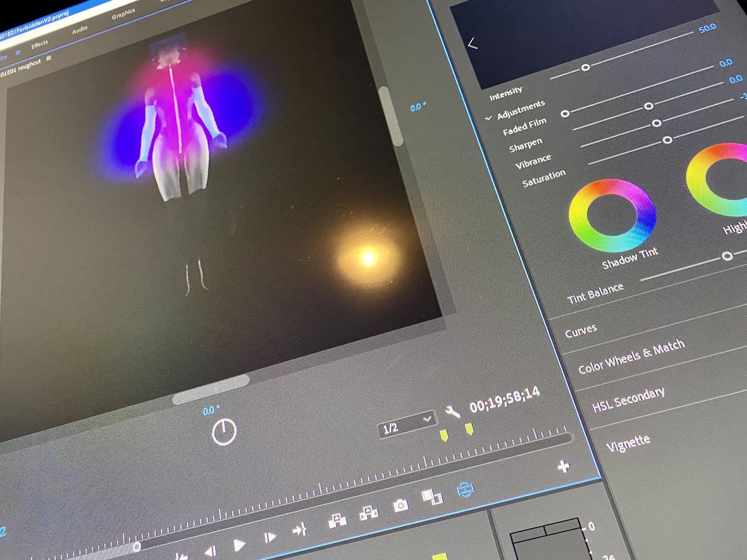Expand the HSL Secondary section
Viewport: 747px width, 560px height.
tap(628, 400)
